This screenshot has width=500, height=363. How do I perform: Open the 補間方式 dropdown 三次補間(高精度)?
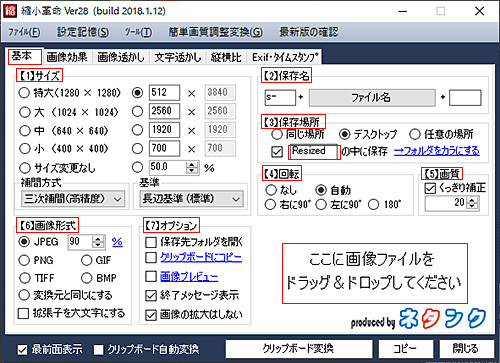point(73,199)
